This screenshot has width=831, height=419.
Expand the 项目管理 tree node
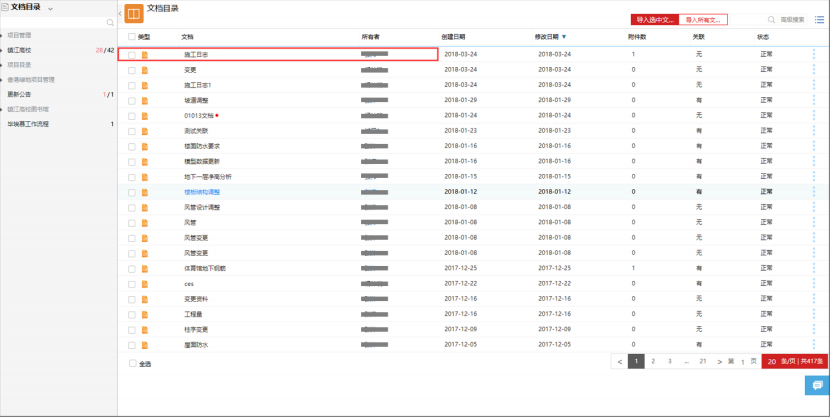pos(2,35)
